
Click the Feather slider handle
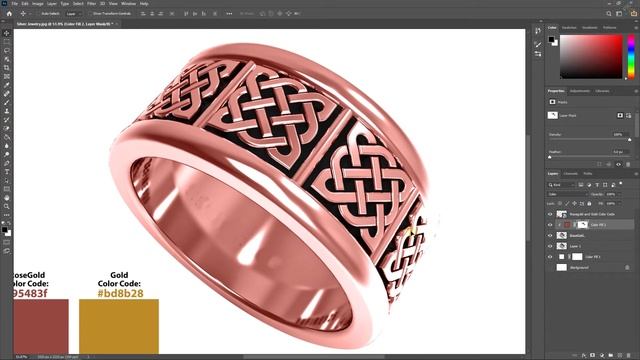coord(550,157)
